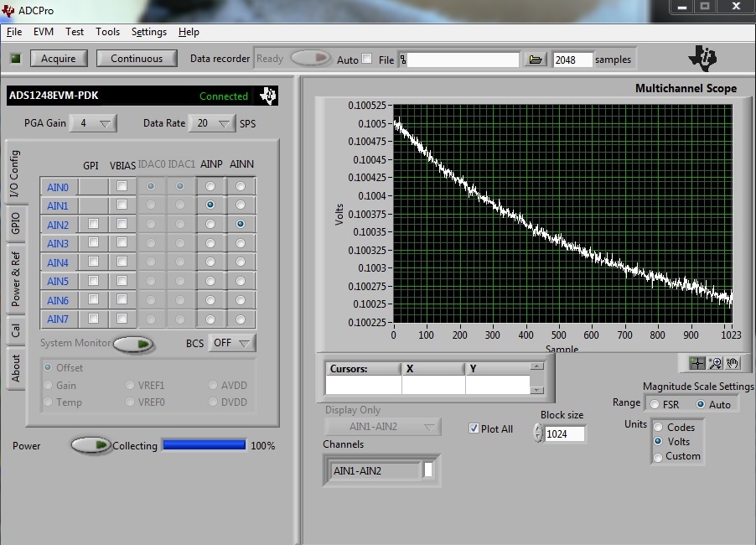Click the Continuous button
This screenshot has width=756, height=545.
pos(137,59)
